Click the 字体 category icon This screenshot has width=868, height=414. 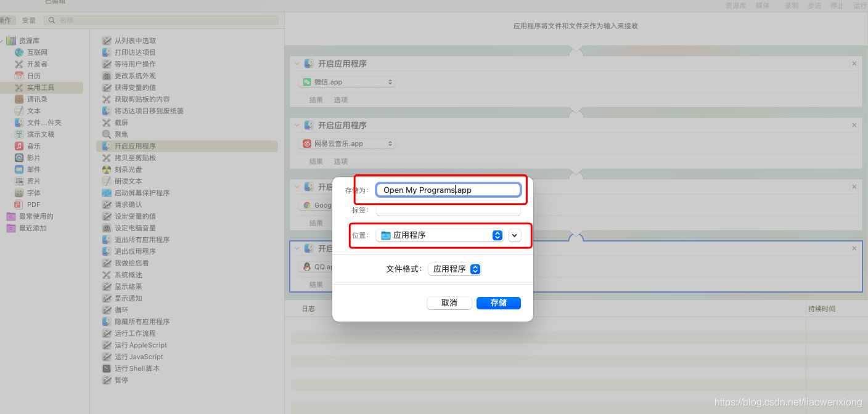(x=19, y=193)
